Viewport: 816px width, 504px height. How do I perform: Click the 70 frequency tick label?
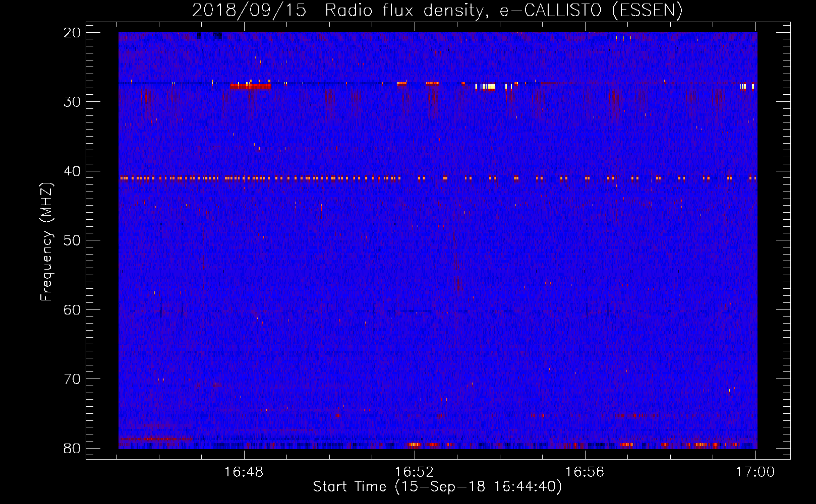(72, 379)
